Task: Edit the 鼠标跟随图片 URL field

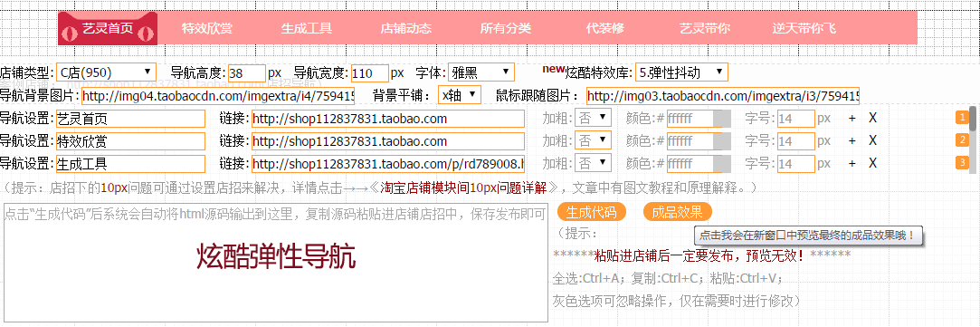Action: coord(723,96)
